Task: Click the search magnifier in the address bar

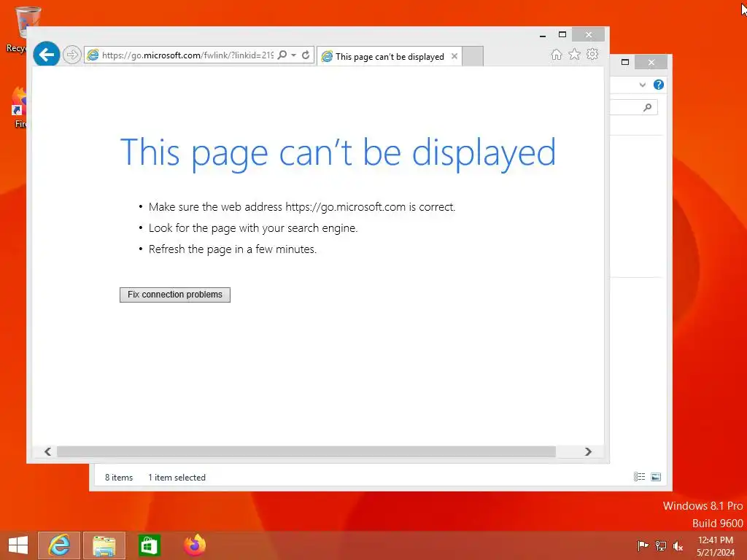Action: tap(282, 55)
